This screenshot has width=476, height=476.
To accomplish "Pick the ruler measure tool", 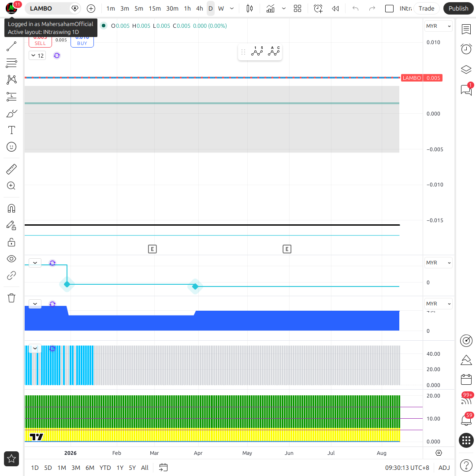I will (x=11, y=169).
